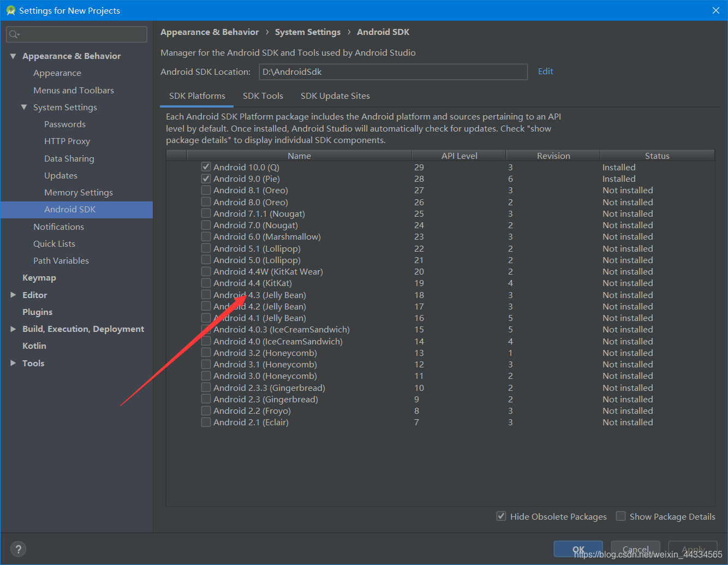
Task: Click the Apply button
Action: 693,549
